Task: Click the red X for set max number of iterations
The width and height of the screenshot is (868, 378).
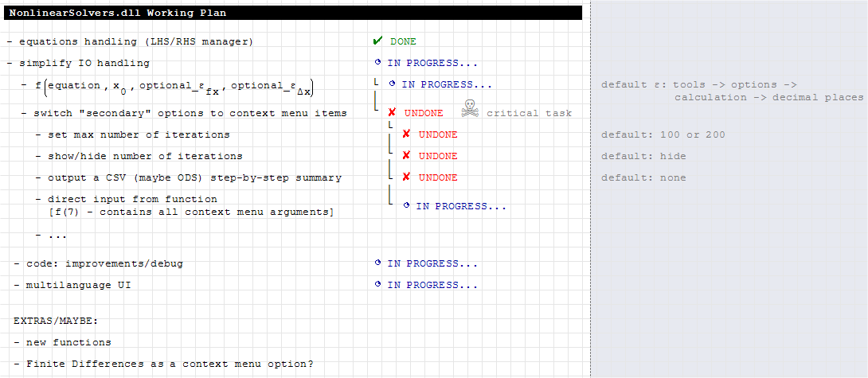Action: click(x=406, y=134)
